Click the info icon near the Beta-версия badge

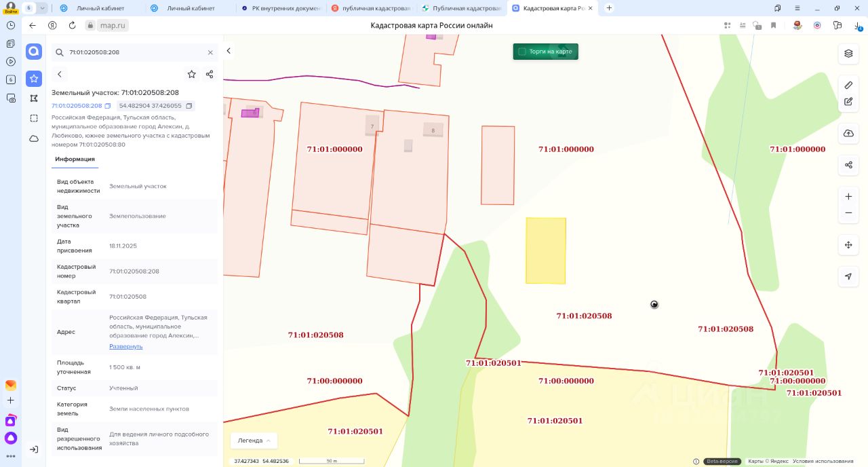click(696, 462)
